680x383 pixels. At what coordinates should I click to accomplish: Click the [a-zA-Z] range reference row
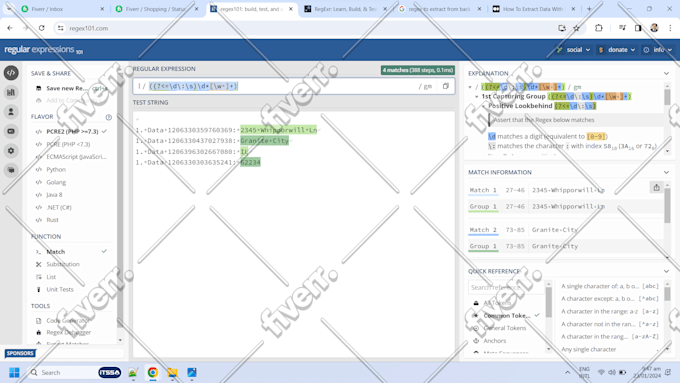[609, 337]
